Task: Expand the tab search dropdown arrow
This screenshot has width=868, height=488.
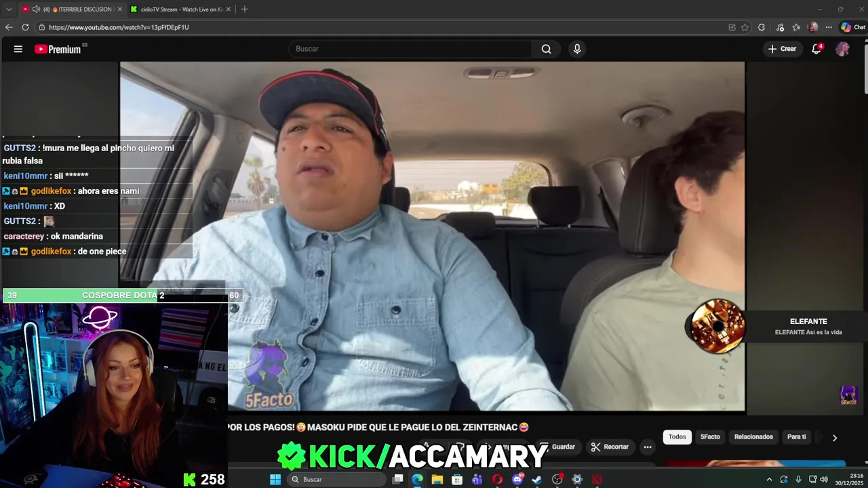Action: [9, 9]
